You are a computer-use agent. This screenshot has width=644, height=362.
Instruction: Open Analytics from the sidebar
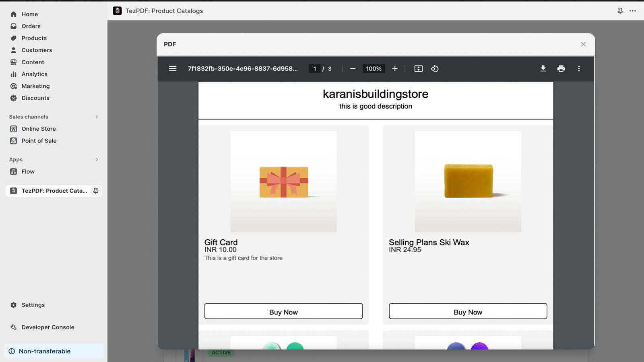tap(34, 74)
